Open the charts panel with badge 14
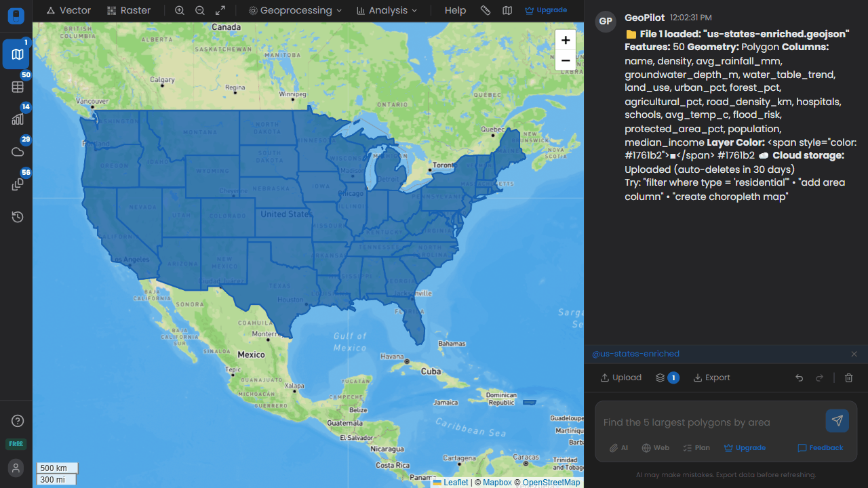Screen dimensions: 868x488 click(16, 119)
